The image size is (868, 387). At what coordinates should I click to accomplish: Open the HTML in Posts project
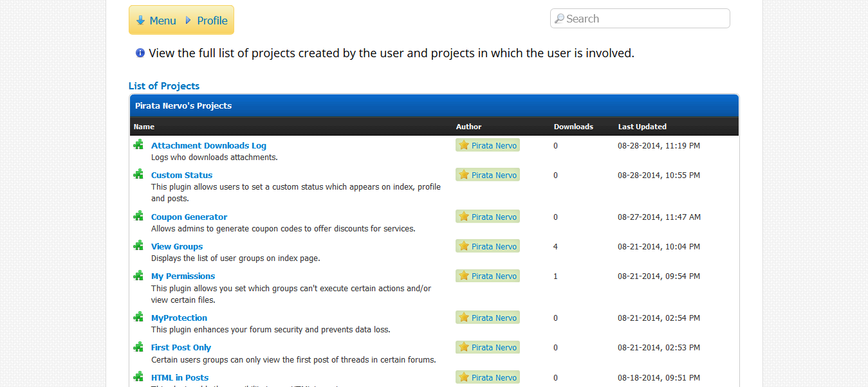180,377
